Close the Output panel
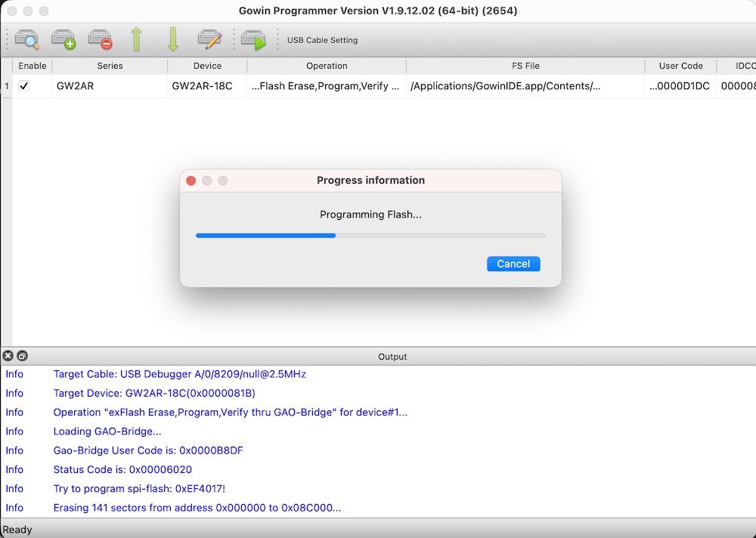The width and height of the screenshot is (756, 538). 8,356
